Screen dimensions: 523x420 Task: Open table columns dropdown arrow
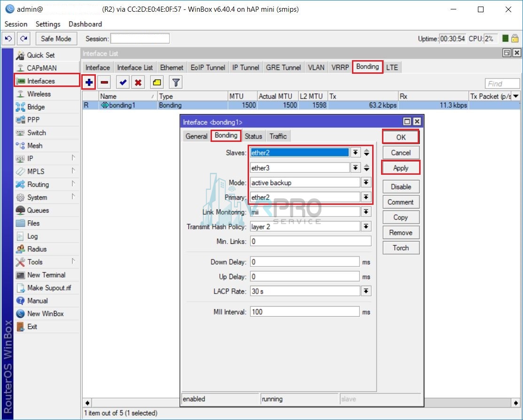[x=516, y=96]
